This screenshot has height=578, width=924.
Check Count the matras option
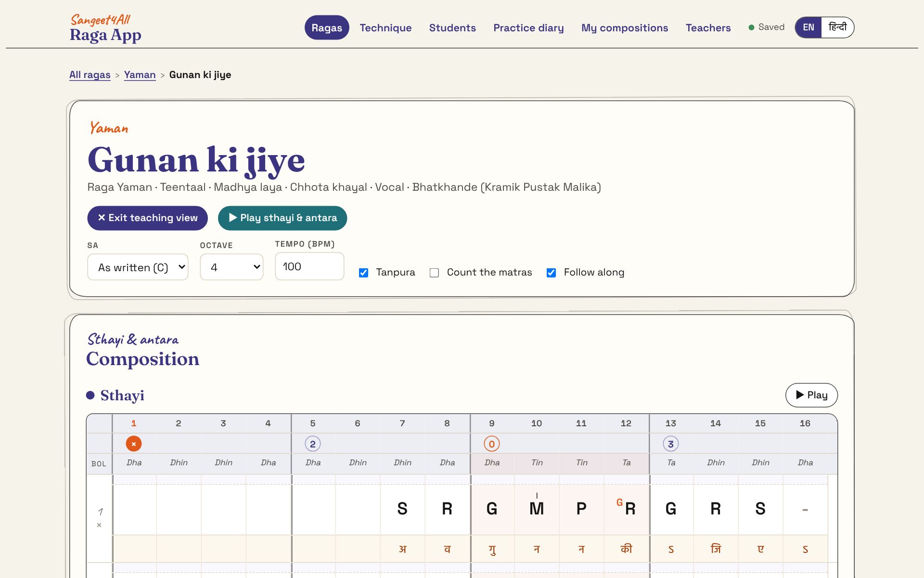pos(434,273)
